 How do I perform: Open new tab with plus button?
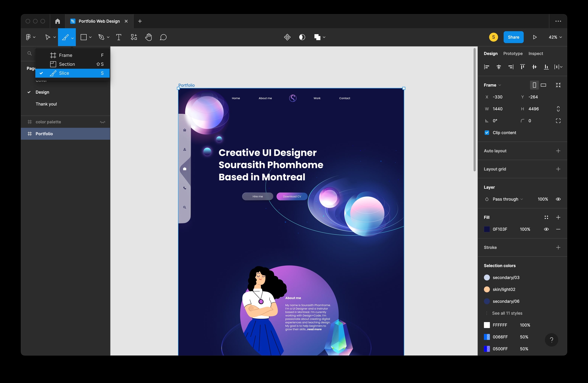click(140, 21)
